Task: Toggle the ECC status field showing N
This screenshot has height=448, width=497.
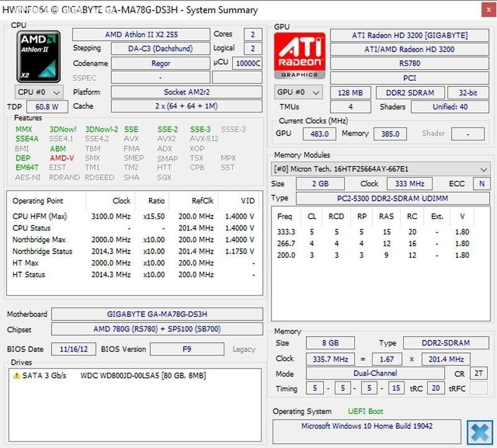Action: pyautogui.click(x=479, y=184)
